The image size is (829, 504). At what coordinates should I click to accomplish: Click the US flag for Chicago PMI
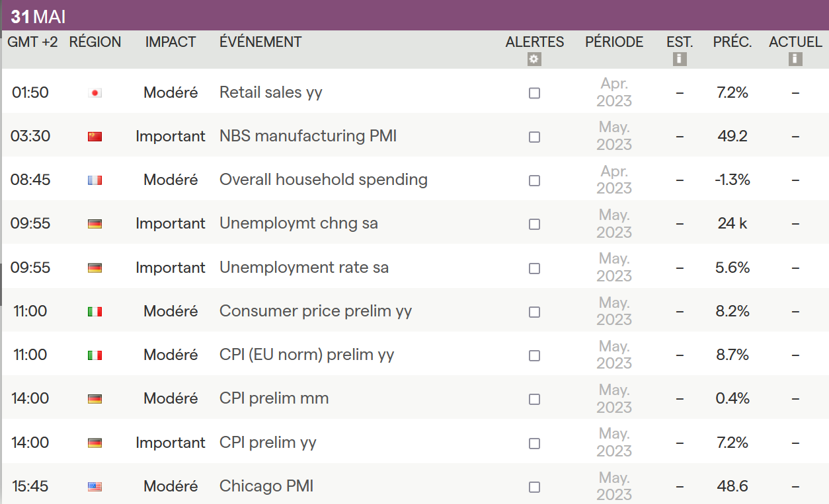click(95, 487)
